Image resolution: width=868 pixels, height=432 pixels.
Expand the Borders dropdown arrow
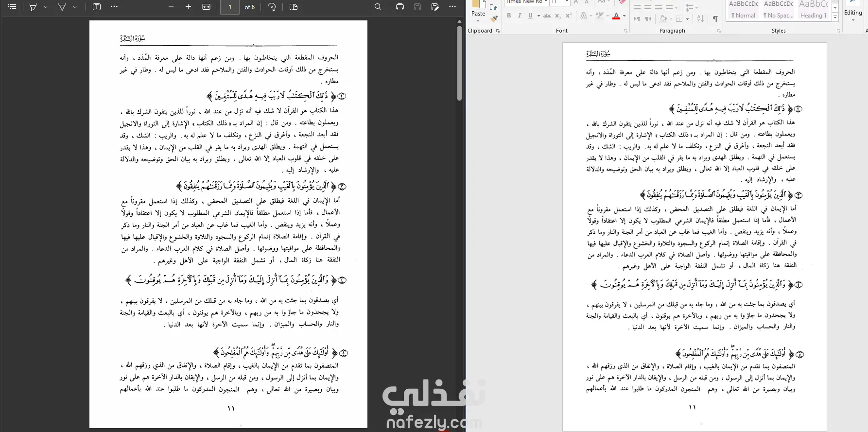click(x=688, y=19)
